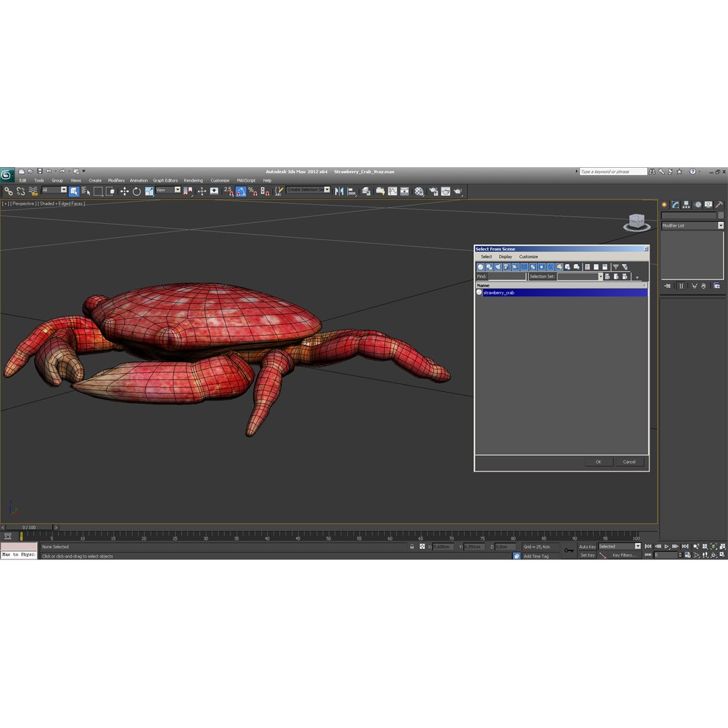Open the Edit menu

23,181
